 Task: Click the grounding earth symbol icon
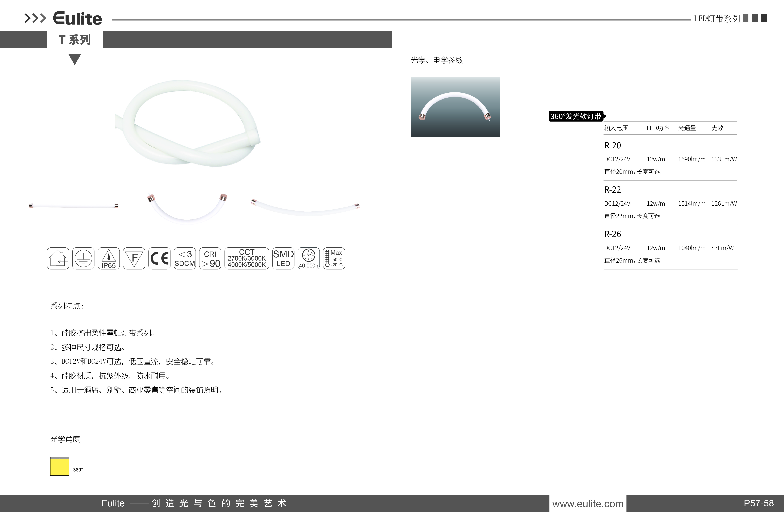pos(83,258)
